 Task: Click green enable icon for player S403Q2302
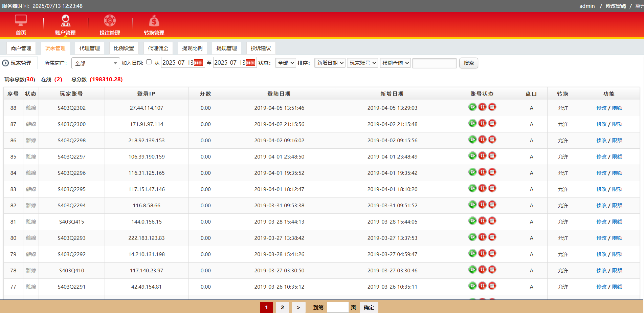click(x=472, y=107)
